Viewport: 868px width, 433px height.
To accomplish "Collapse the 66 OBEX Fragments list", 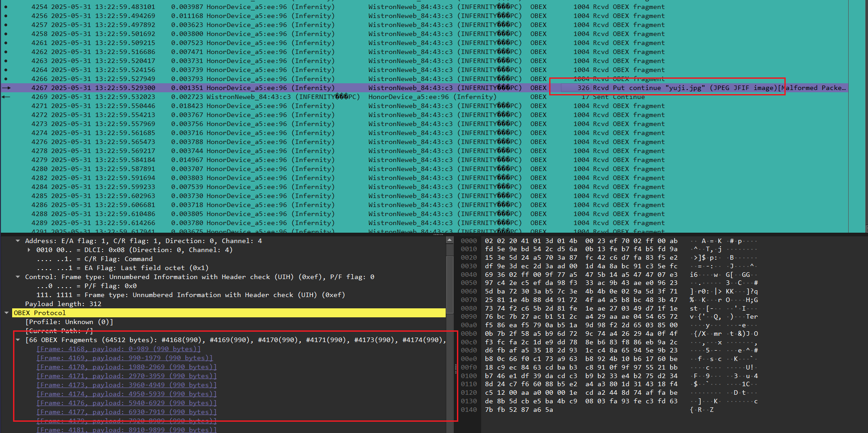I will coord(18,340).
